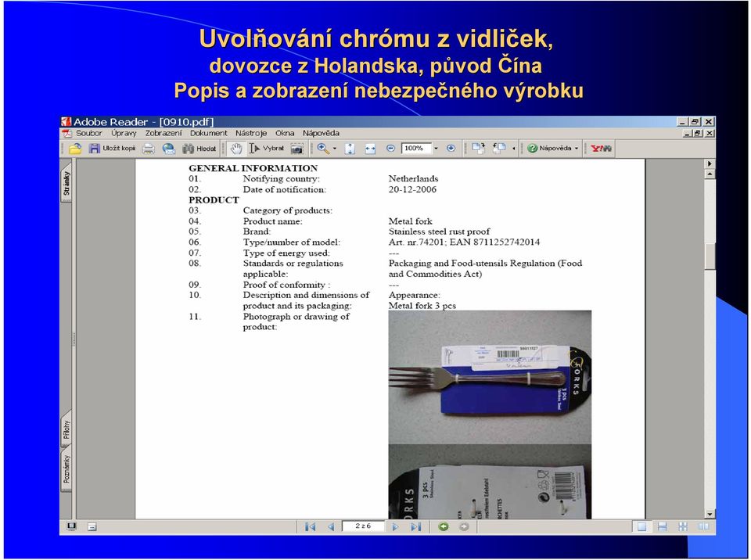Go to last page button
Viewport: 751px width, 560px height.
point(415,527)
